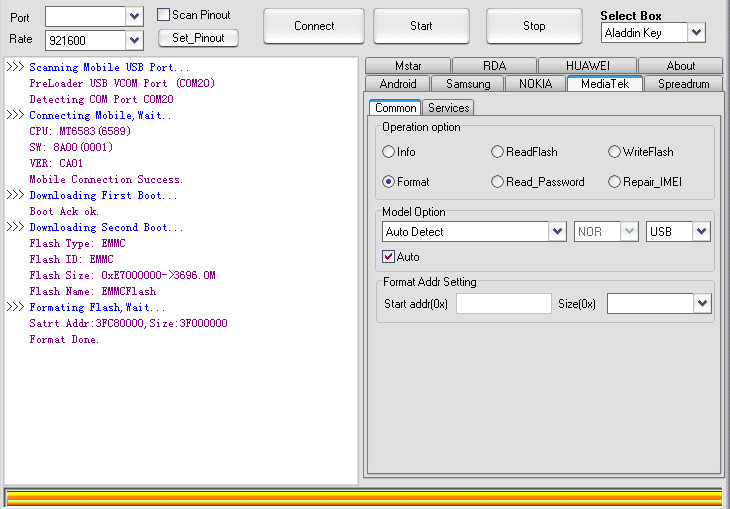Viewport: 730px width, 509px height.
Task: Click the 'VER: CA01' log line
Action: [x=56, y=163]
